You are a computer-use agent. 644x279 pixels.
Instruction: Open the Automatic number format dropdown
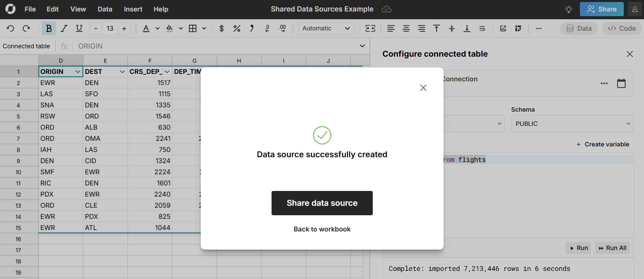326,28
